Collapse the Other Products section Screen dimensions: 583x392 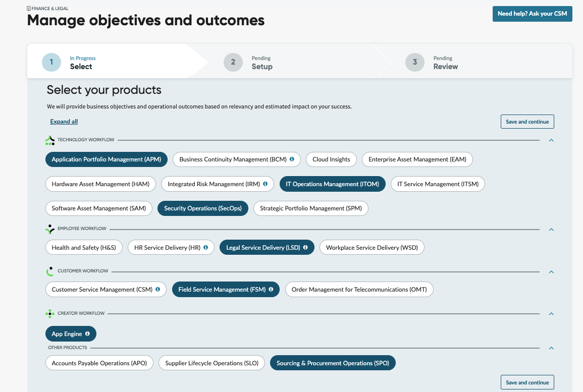(x=551, y=348)
